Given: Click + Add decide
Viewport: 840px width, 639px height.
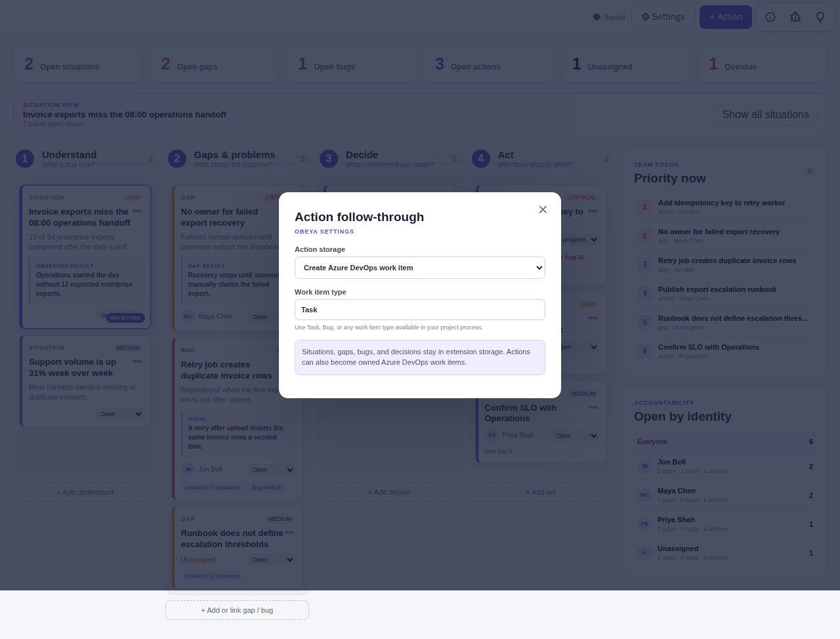Looking at the screenshot, I should click(x=389, y=492).
